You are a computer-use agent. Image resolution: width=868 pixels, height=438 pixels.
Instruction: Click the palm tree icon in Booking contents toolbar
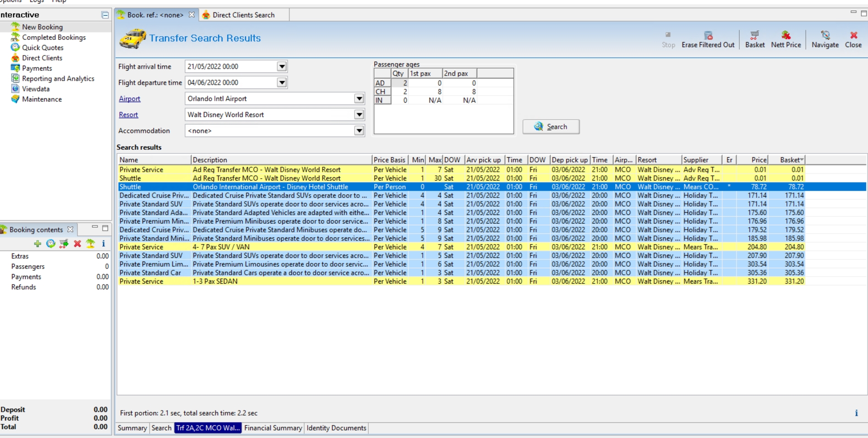coord(91,244)
